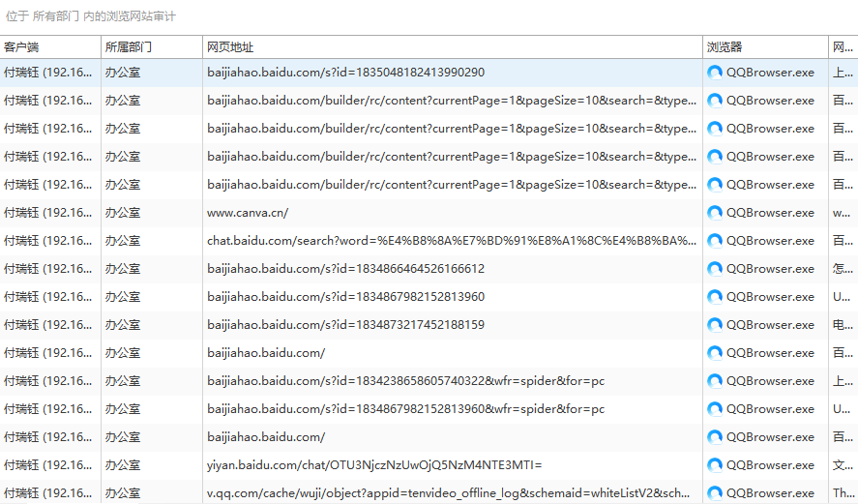Click the 'Th...' page title cell
This screenshot has height=504, width=858.
[843, 493]
